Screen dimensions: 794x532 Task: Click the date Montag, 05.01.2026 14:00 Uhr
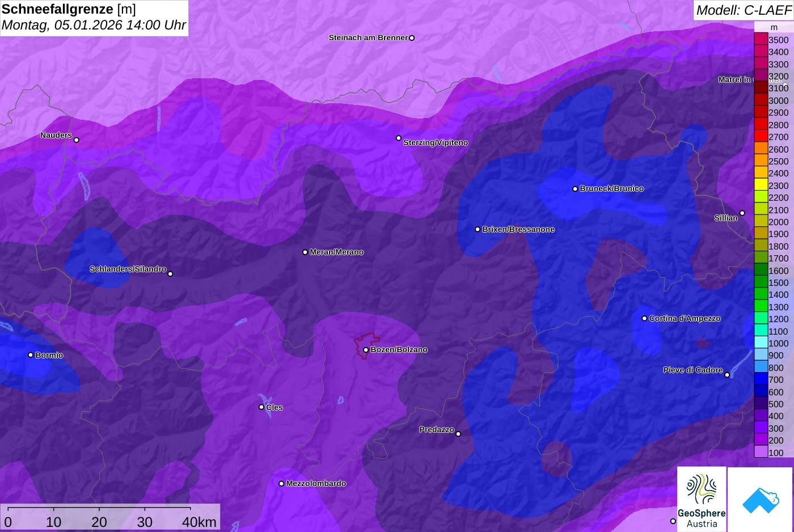coord(94,26)
